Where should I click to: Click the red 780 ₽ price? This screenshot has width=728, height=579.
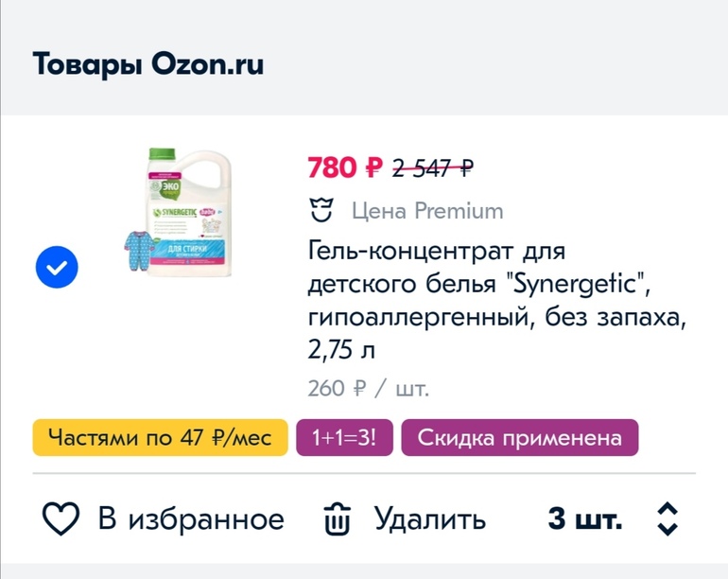point(345,168)
